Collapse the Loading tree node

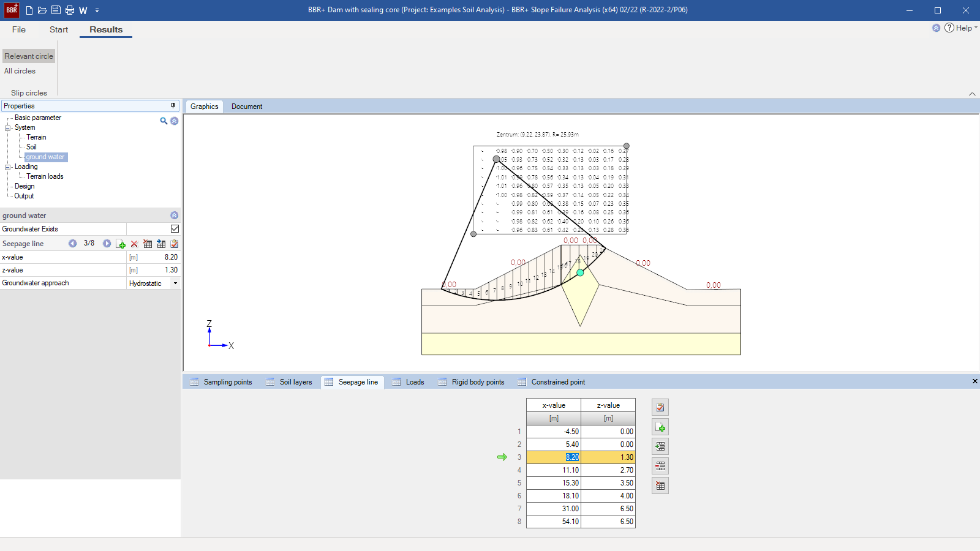pyautogui.click(x=8, y=167)
